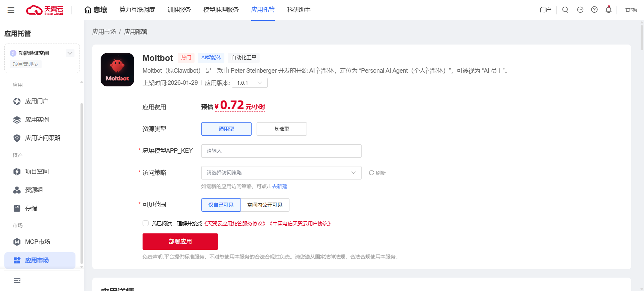Viewport: 644px width, 291px height.
Task: Switch to 模型推理服务 top tab
Action: pyautogui.click(x=221, y=10)
